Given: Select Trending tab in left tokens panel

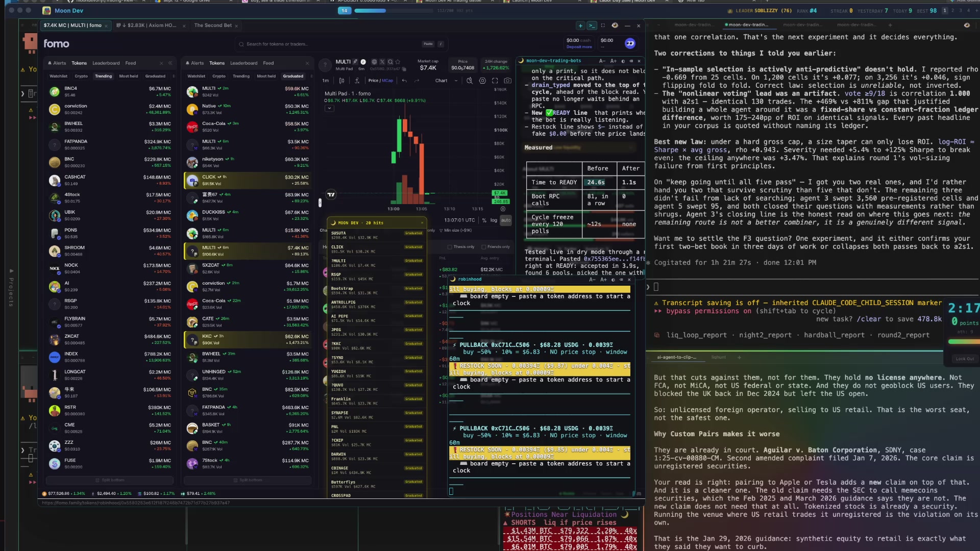Looking at the screenshot, I should [x=103, y=76].
